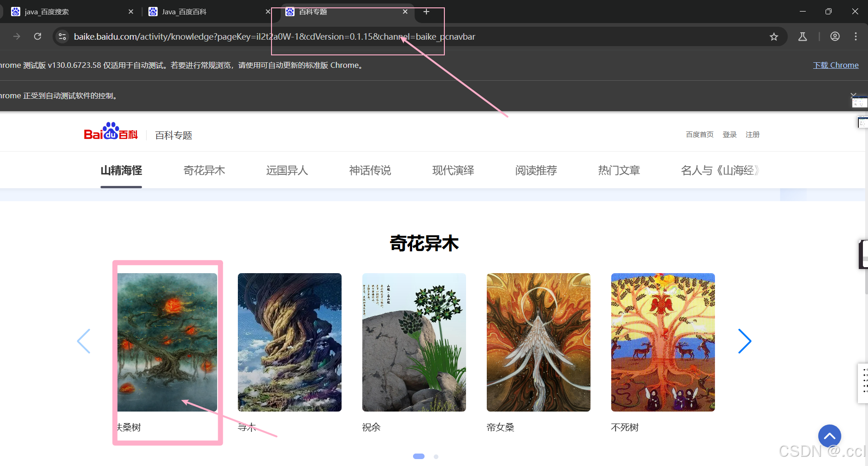
Task: Close the 百科专题 tab
Action: click(x=405, y=12)
